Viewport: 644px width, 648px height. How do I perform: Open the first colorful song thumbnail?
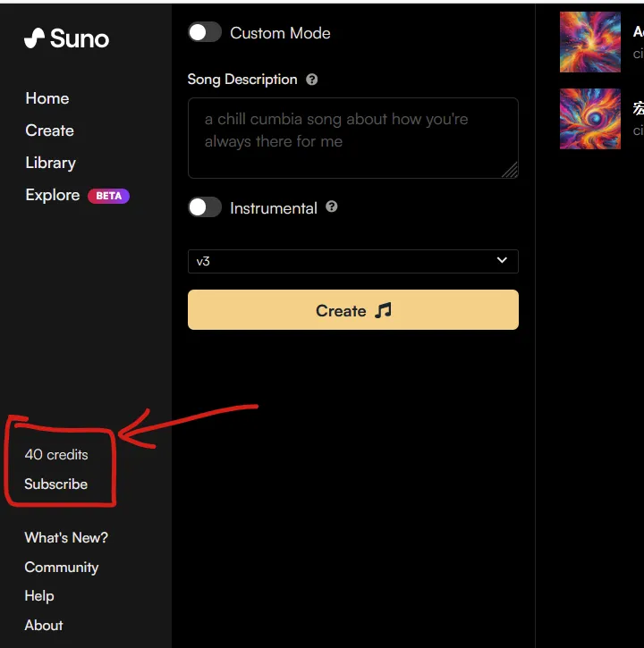point(589,42)
